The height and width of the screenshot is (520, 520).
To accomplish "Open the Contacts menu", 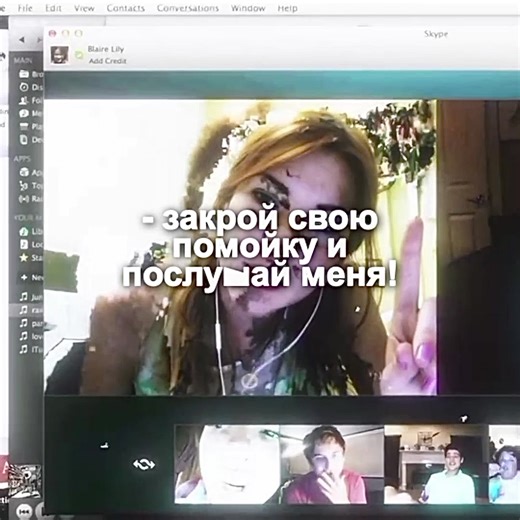I will (126, 8).
